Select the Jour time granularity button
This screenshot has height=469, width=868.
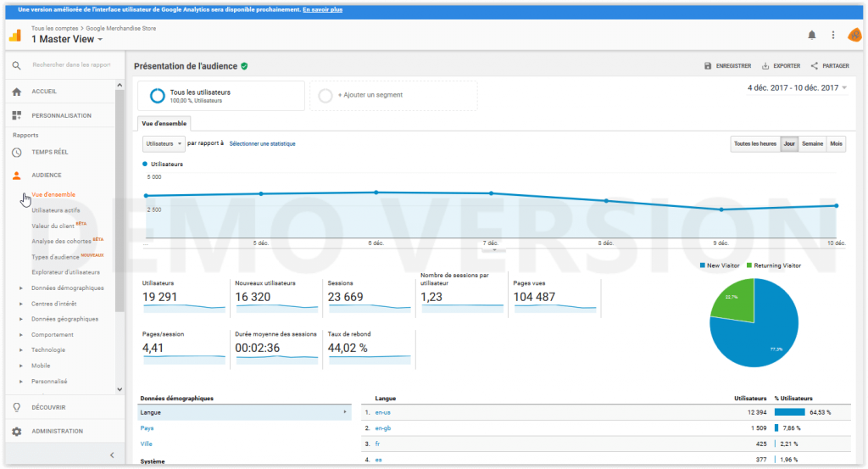[789, 144]
